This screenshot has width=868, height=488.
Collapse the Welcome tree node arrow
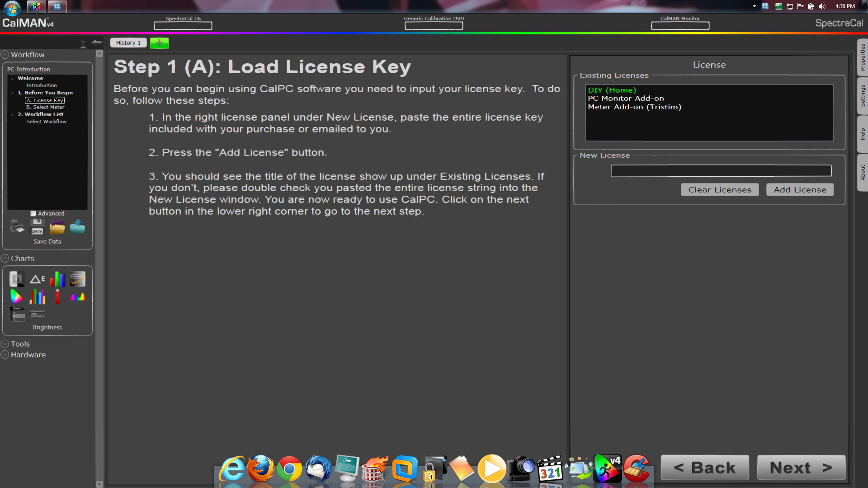(12, 78)
